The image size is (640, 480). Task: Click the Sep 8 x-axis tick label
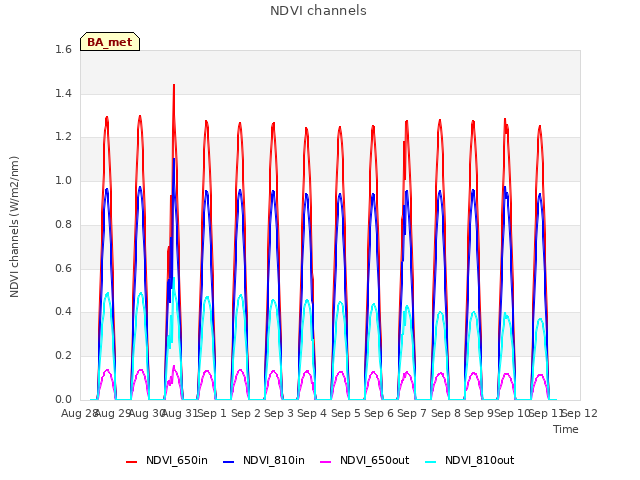pyautogui.click(x=446, y=413)
